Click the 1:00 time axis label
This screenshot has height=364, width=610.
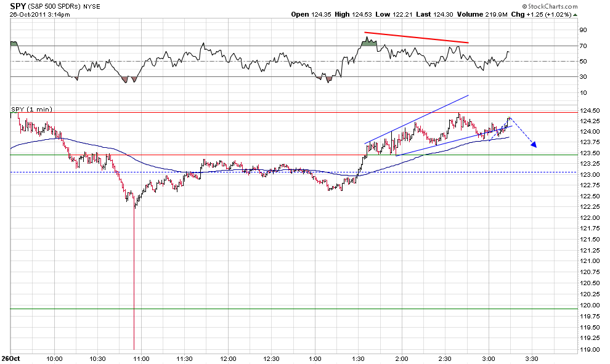pos(315,358)
